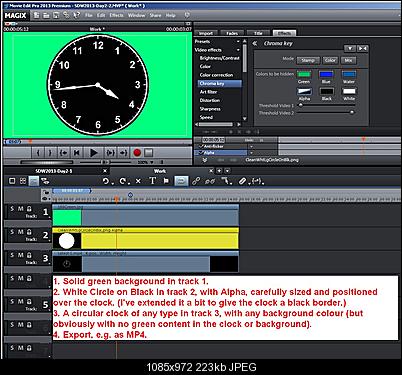Screen dimensions: 402x375
Task: Select the Color mode button
Action: click(330, 60)
